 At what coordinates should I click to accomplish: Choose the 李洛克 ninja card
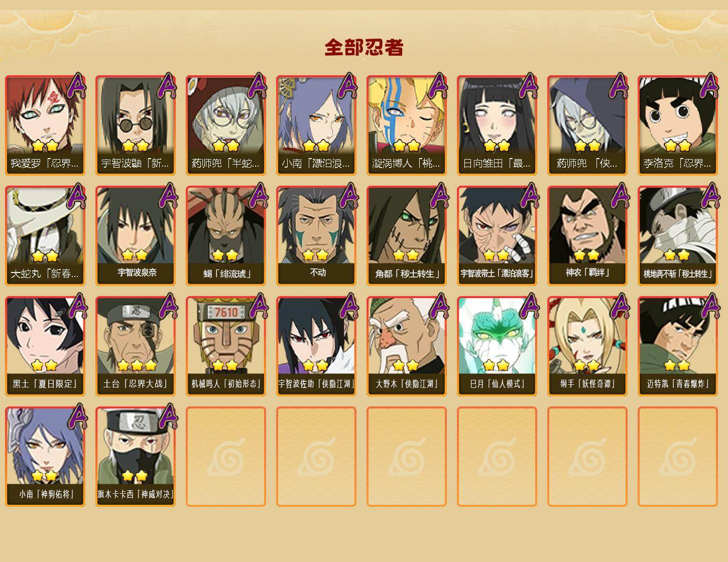pyautogui.click(x=678, y=125)
